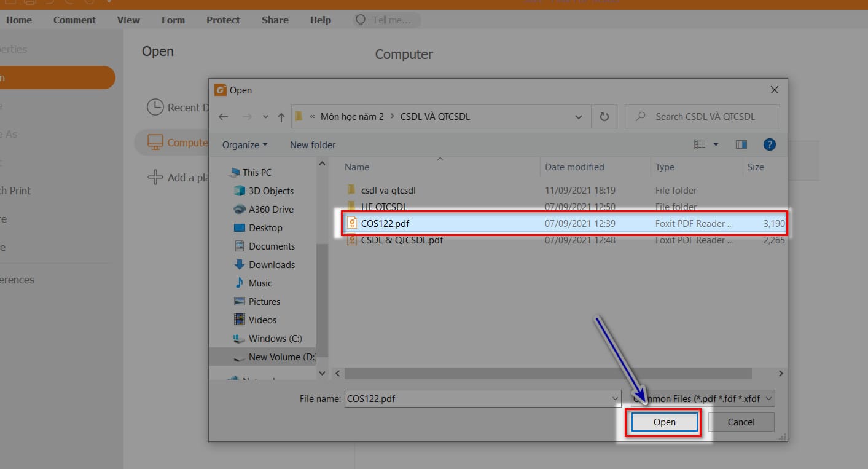Open File name combo box dropdown
Viewport: 868px width, 469px height.
pos(616,398)
